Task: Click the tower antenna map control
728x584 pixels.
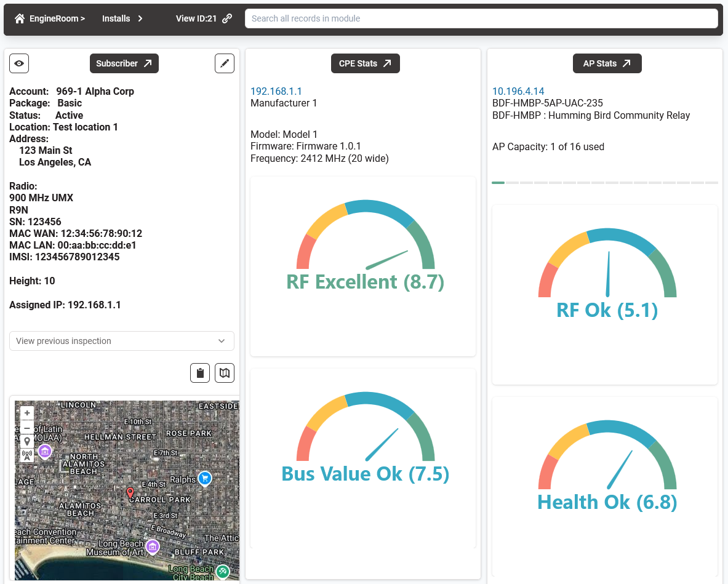Action: (27, 455)
